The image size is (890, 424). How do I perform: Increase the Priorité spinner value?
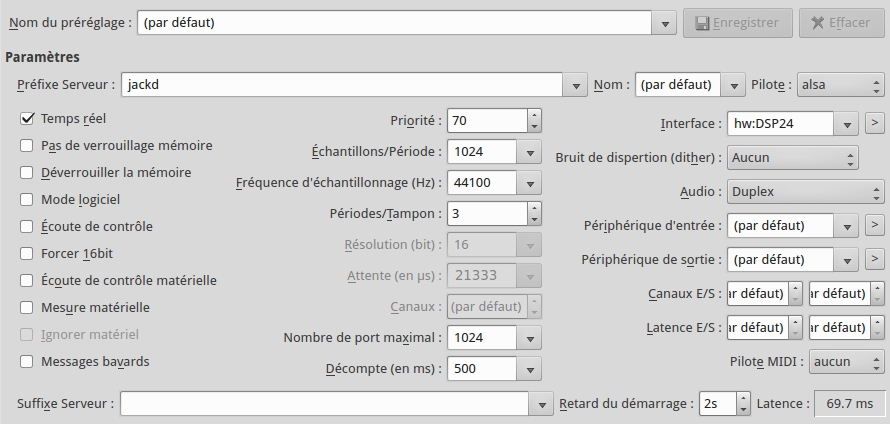tap(535, 115)
